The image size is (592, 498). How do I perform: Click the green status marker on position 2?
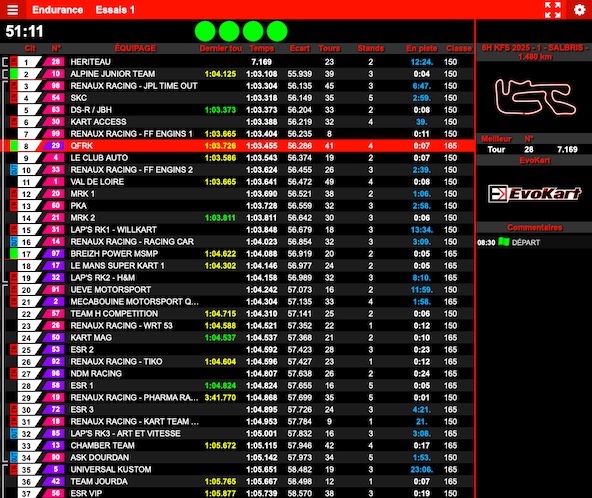(14, 74)
